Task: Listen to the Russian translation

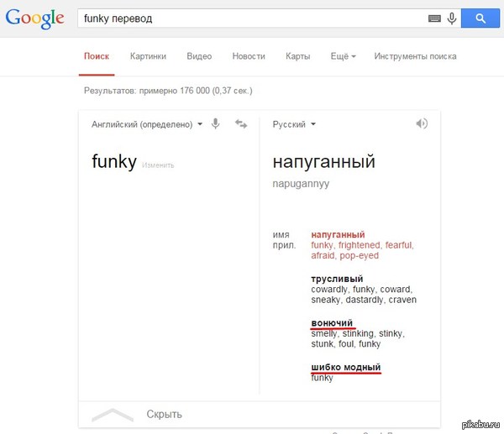Action: click(422, 123)
